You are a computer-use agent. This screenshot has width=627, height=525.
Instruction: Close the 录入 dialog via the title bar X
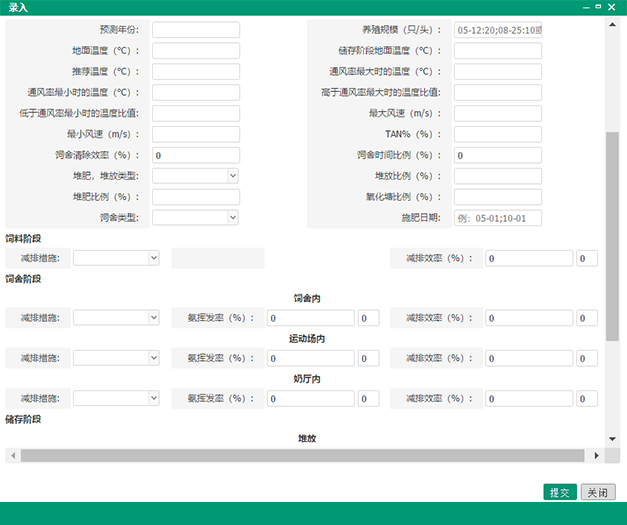[x=613, y=7]
